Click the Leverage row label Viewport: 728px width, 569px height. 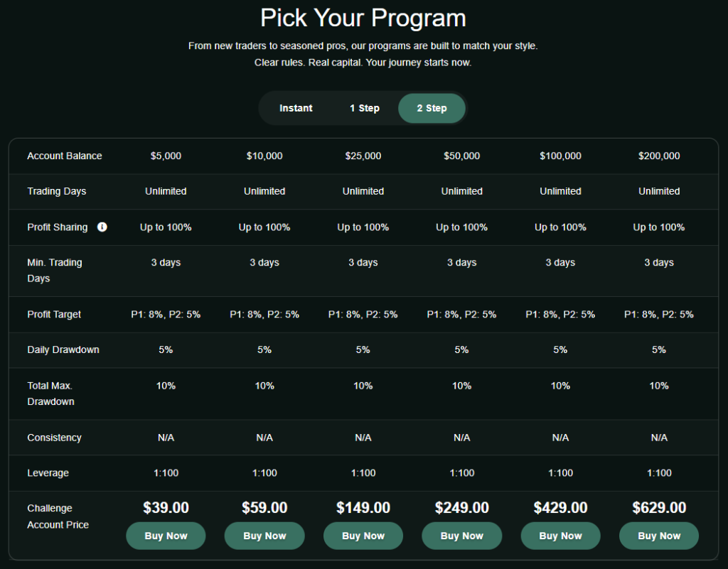click(48, 473)
